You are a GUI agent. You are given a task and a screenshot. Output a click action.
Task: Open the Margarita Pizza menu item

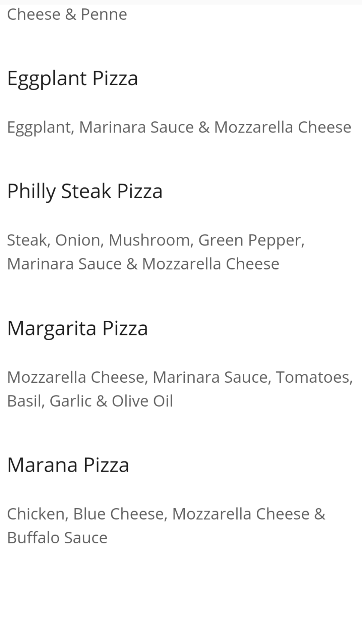[77, 328]
